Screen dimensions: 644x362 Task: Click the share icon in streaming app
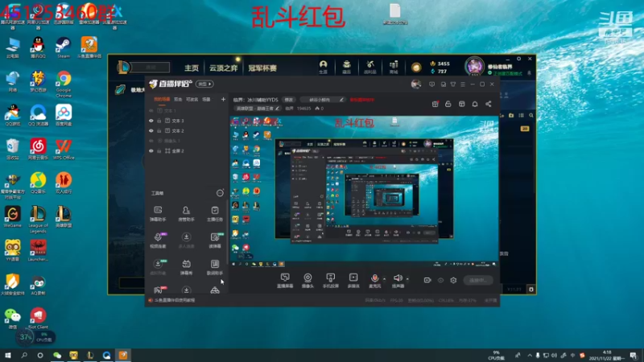click(x=489, y=105)
